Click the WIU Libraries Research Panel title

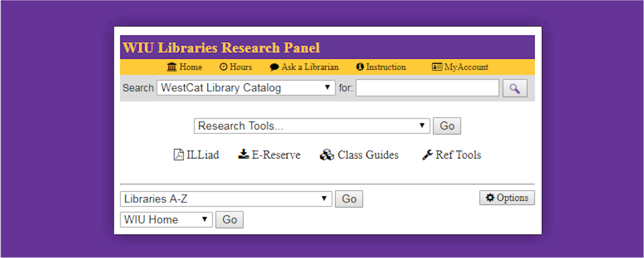[x=221, y=48]
